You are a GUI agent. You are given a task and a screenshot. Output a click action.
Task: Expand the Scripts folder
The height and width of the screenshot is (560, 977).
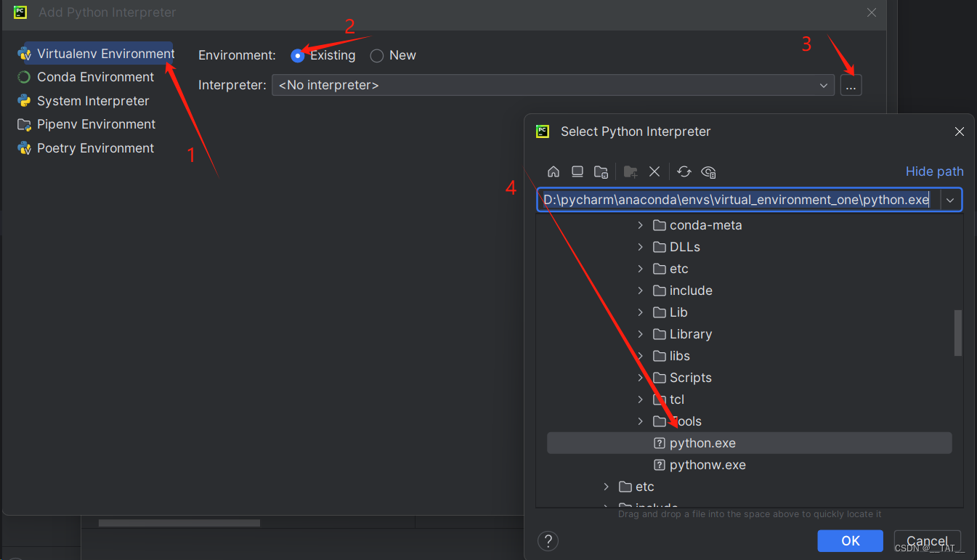pyautogui.click(x=640, y=378)
